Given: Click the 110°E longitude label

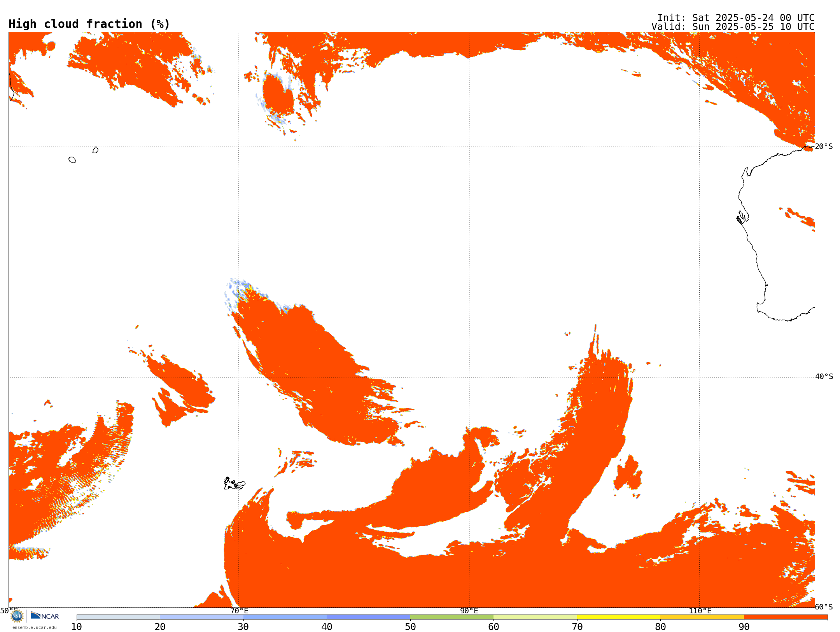Looking at the screenshot, I should tap(700, 611).
